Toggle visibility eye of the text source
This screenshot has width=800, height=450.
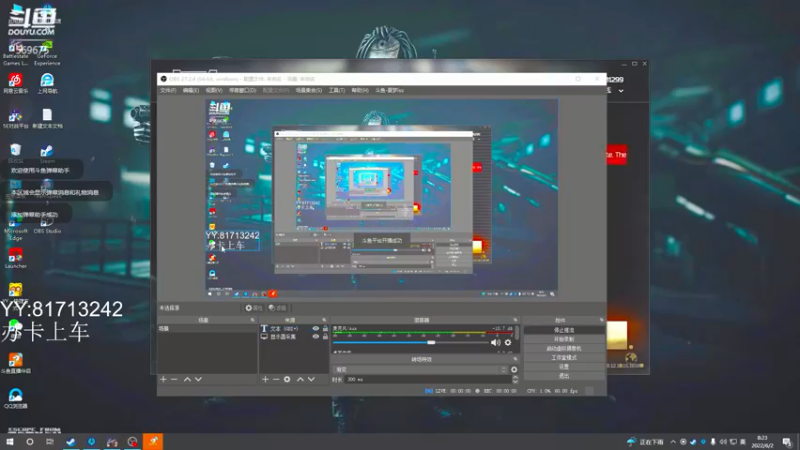click(x=315, y=329)
